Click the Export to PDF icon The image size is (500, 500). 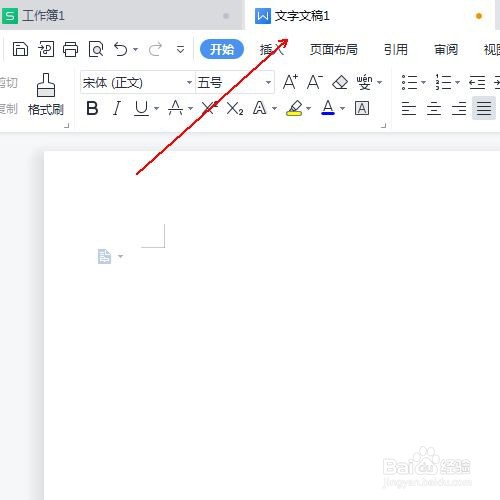[x=46, y=49]
